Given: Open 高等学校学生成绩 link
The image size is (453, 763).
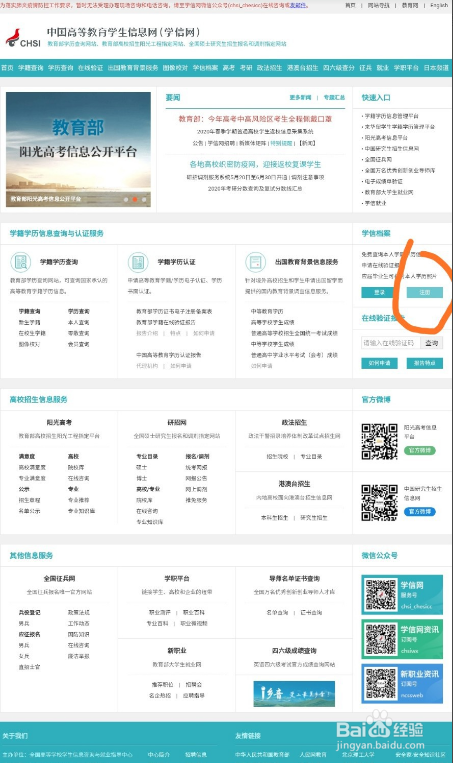Looking at the screenshot, I should 272,322.
